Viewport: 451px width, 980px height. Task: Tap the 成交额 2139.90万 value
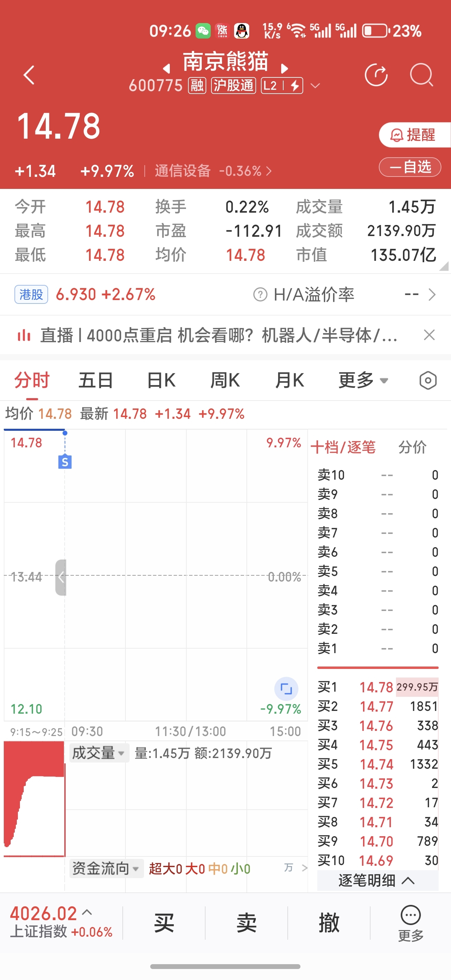coord(401,231)
